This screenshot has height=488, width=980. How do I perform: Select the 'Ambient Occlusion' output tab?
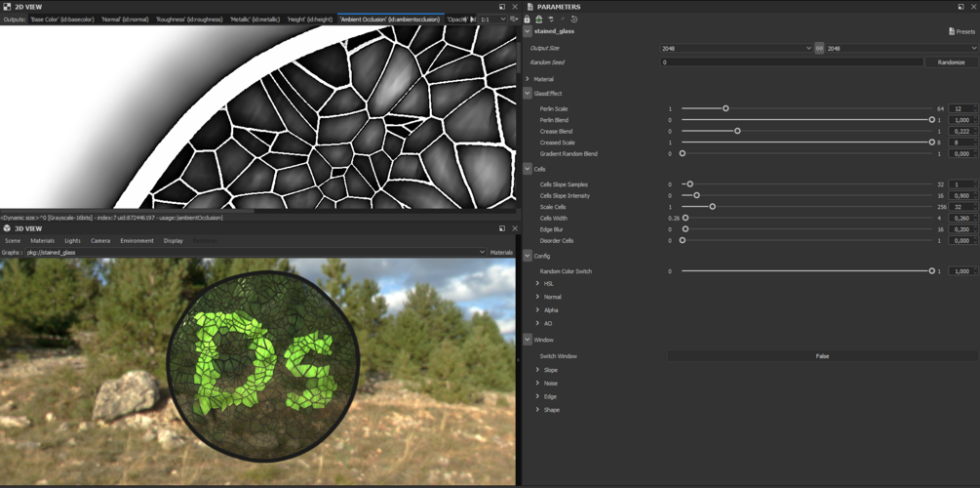(x=390, y=20)
